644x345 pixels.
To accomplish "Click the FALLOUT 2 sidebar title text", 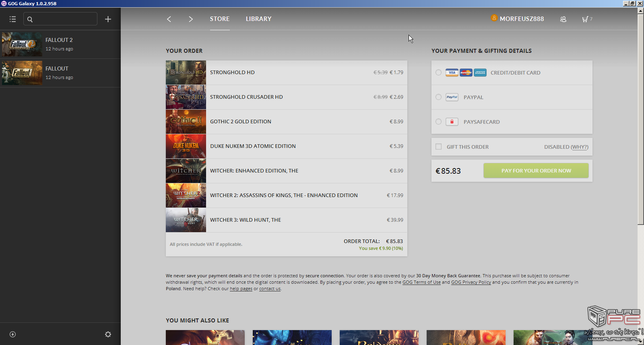I will click(59, 40).
